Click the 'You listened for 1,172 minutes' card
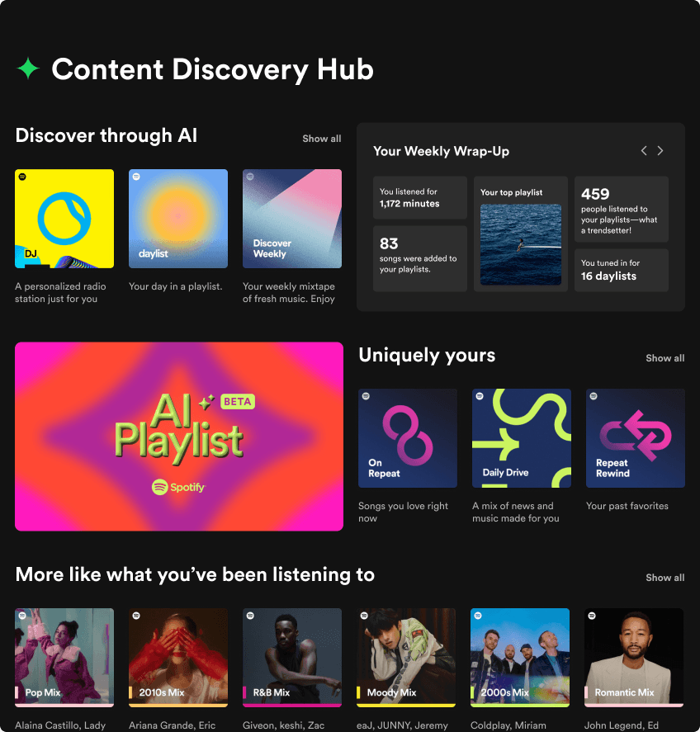Viewport: 700px width, 732px height. pyautogui.click(x=420, y=197)
